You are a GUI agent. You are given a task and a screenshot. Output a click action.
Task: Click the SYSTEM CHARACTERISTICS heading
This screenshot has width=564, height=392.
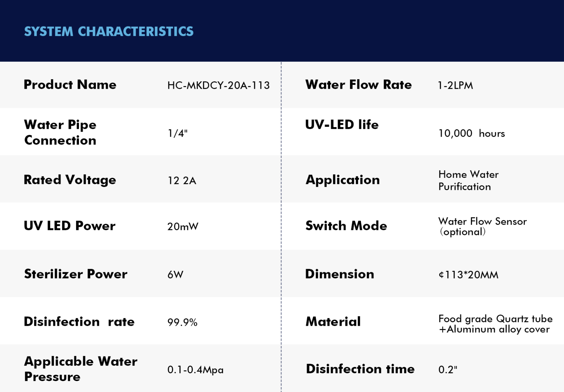[109, 31]
